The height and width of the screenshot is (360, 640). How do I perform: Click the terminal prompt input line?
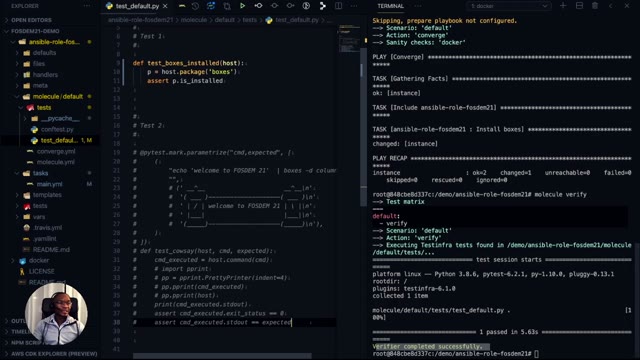pos(455,354)
